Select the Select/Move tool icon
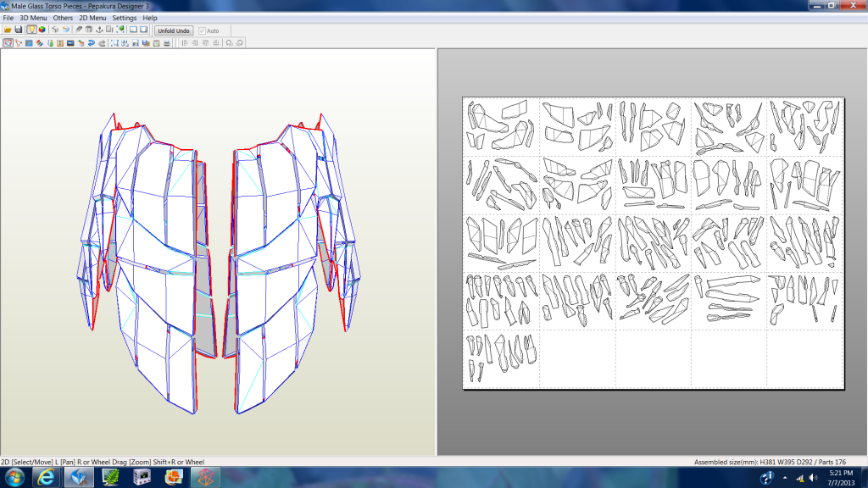Image resolution: width=868 pixels, height=488 pixels. [x=8, y=42]
